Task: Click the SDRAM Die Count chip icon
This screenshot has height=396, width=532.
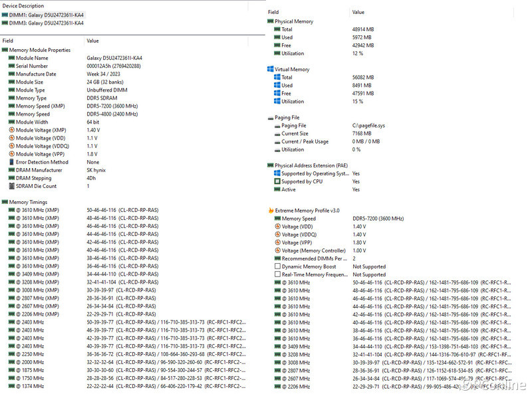Action: pos(11,186)
